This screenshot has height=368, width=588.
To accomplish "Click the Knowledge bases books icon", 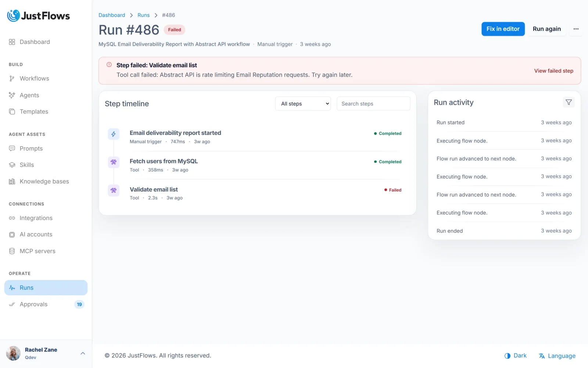I will 12,181.
